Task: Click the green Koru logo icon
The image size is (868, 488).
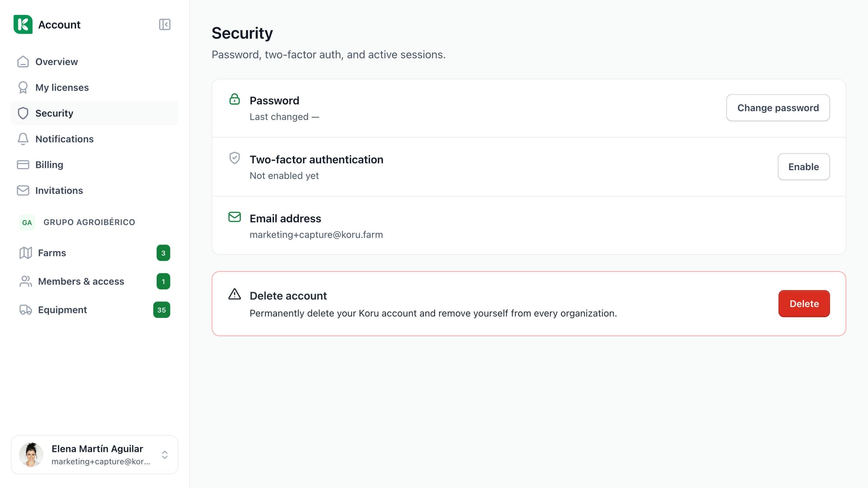Action: pos(23,24)
